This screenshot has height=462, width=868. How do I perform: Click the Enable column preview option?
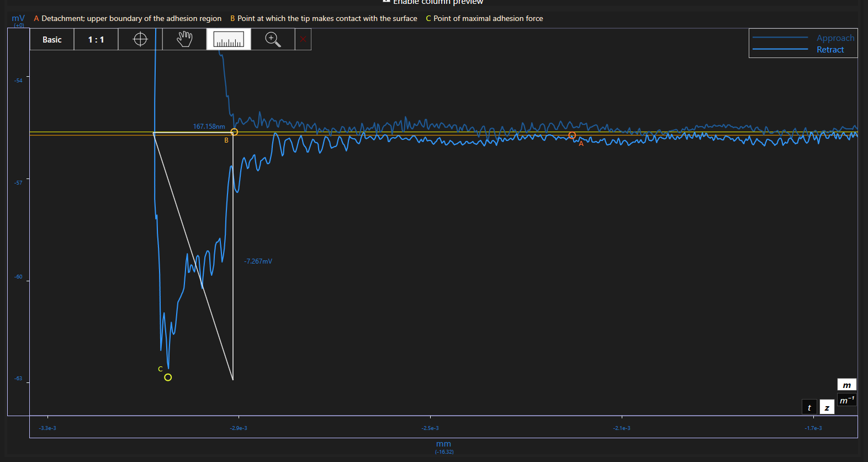[x=433, y=2]
